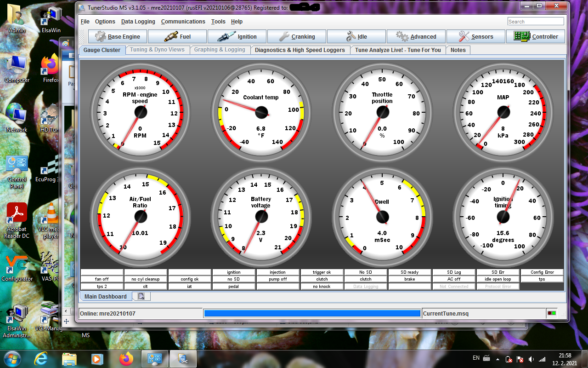Click the 'SD ready' indicator

(410, 272)
